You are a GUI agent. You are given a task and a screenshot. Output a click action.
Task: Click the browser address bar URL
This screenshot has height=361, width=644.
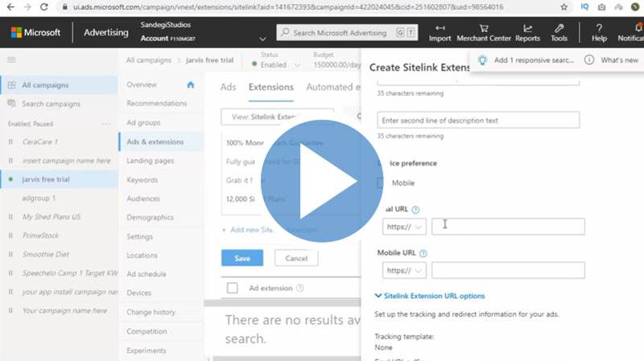coord(288,7)
